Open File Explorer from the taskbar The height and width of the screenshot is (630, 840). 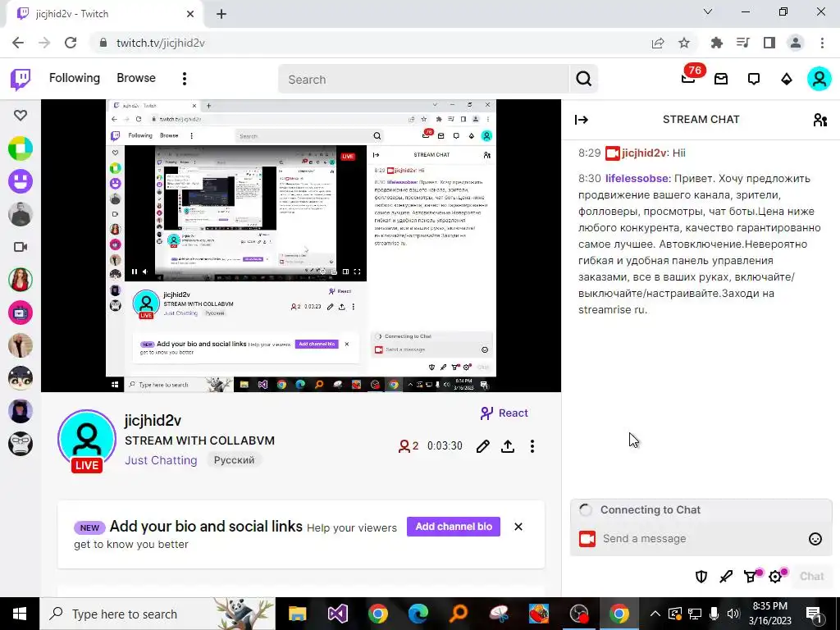pyautogui.click(x=297, y=614)
